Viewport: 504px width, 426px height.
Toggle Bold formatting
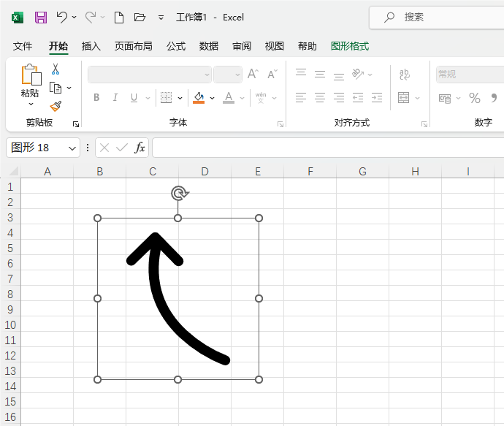click(x=96, y=97)
